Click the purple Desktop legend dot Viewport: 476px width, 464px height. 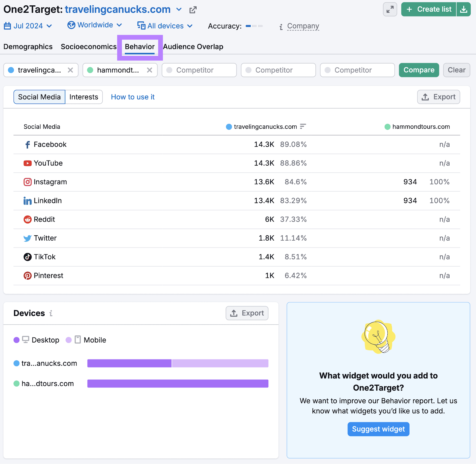coord(17,340)
